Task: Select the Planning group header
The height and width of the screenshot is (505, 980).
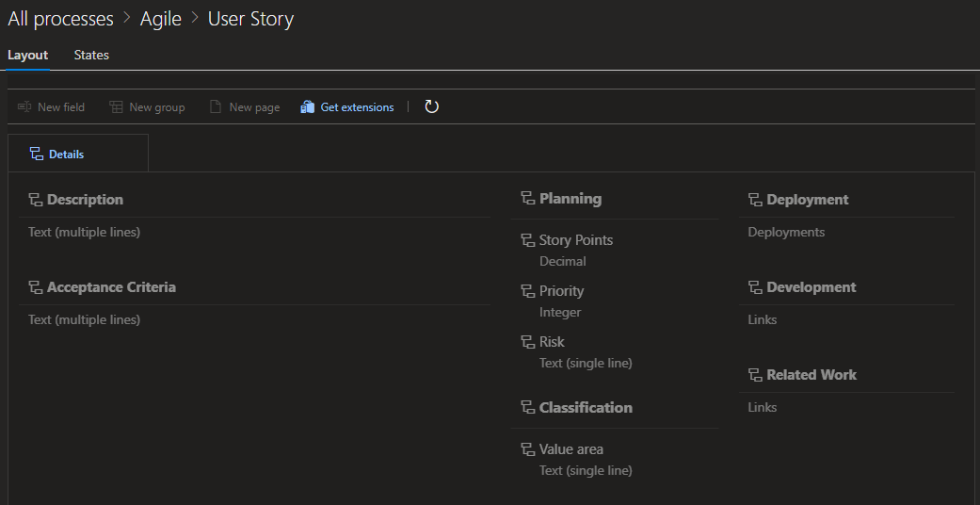Action: coord(570,199)
